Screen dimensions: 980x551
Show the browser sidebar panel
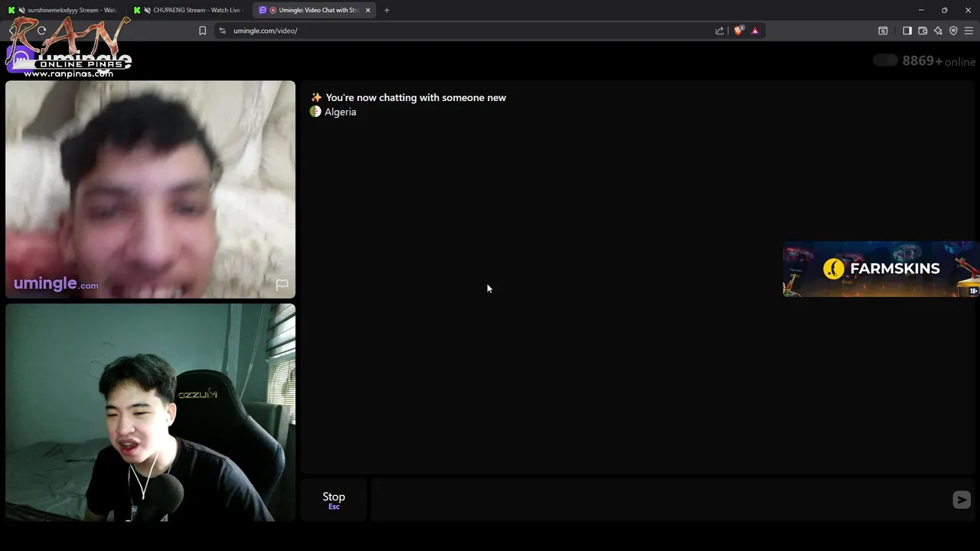tap(907, 31)
